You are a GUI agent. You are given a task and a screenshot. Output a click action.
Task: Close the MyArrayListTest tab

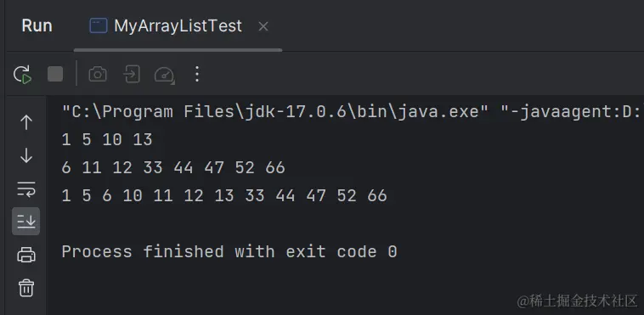coord(263,26)
